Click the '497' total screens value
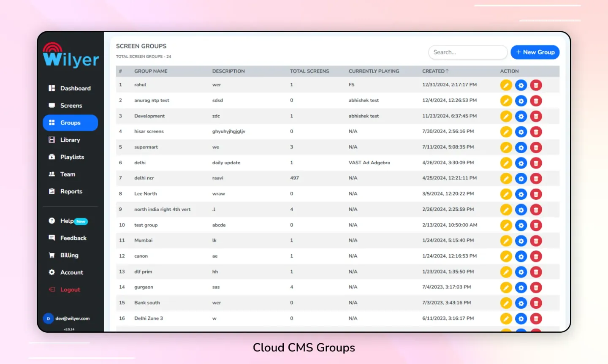The image size is (608, 364). 294,178
